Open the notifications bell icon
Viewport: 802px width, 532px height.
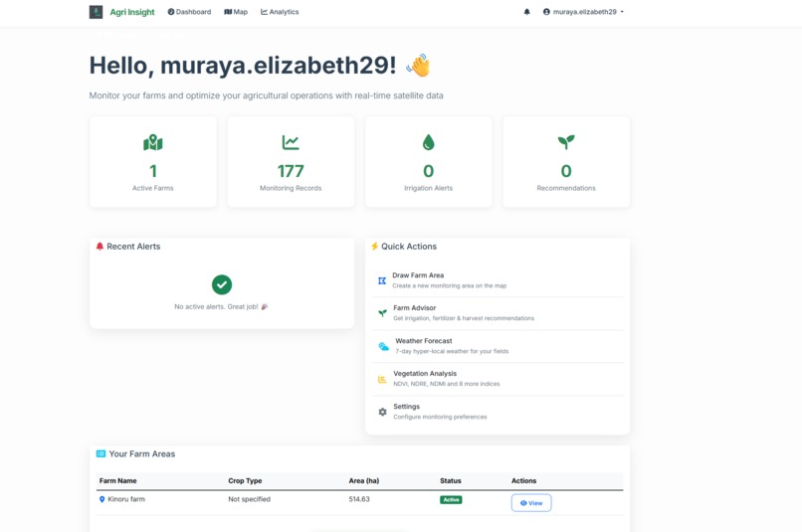click(526, 12)
